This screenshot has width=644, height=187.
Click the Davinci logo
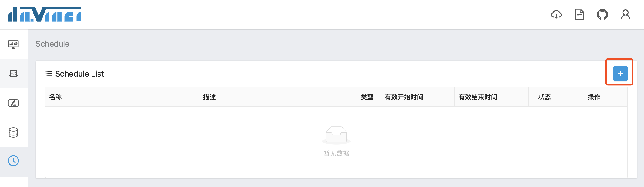click(x=44, y=14)
